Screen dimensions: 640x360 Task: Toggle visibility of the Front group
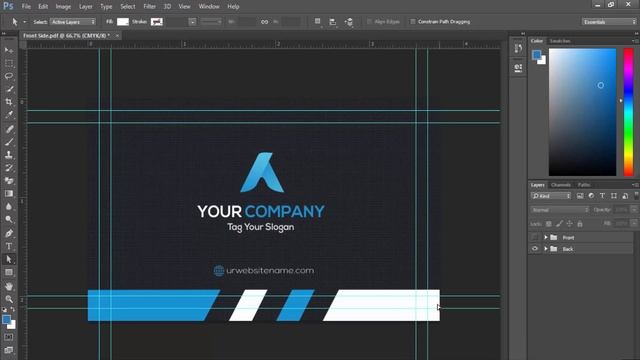(x=535, y=238)
